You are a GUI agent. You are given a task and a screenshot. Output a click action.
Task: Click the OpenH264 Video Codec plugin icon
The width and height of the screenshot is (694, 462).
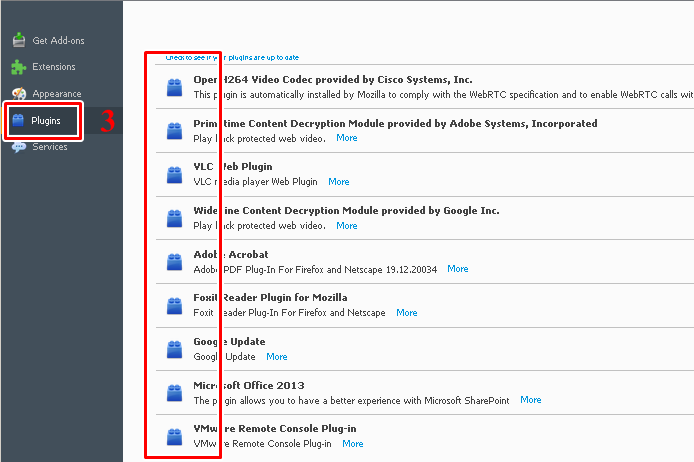174,87
